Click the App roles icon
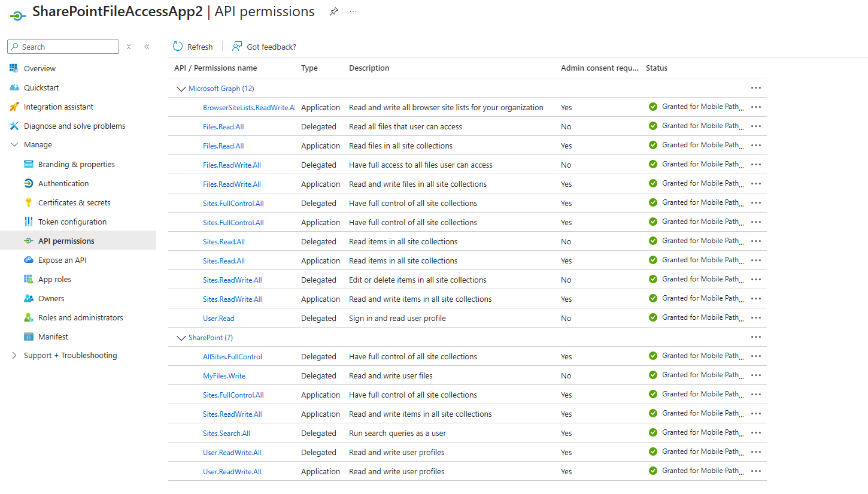 click(28, 279)
